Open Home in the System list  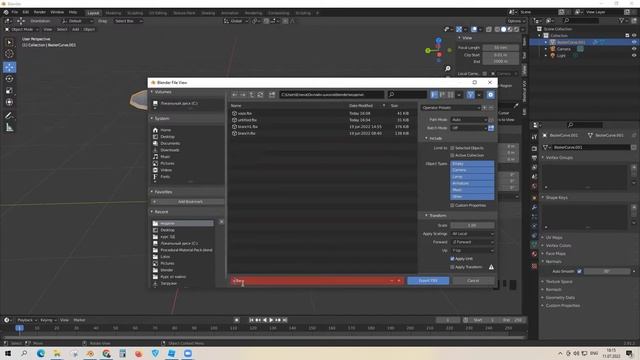pos(165,130)
